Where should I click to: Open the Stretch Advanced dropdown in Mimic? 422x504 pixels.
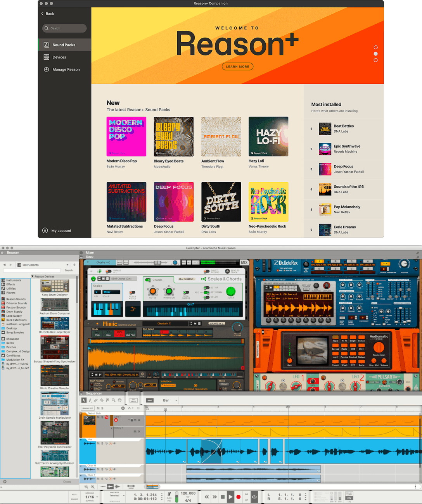(169, 385)
